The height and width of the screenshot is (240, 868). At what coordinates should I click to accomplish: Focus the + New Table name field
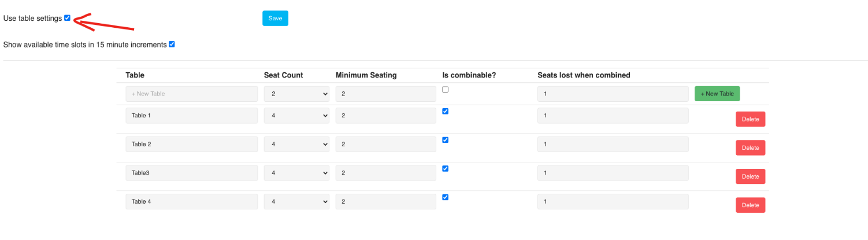pos(191,94)
